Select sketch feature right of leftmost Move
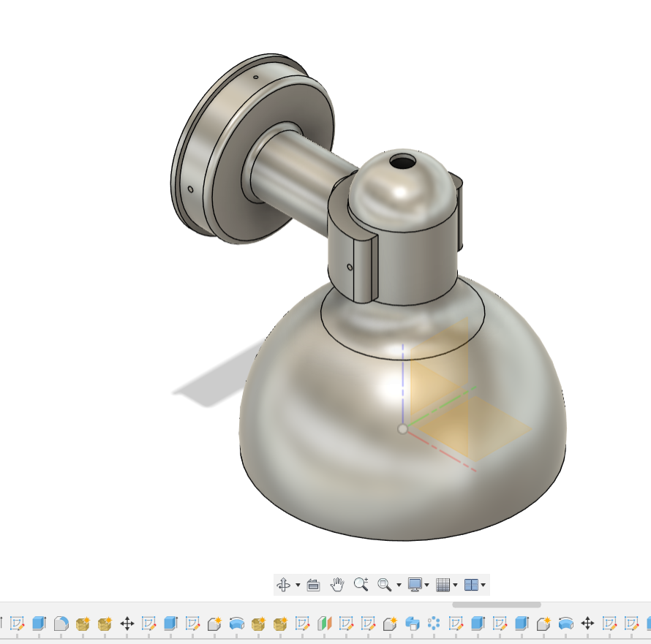The width and height of the screenshot is (651, 644). [148, 624]
